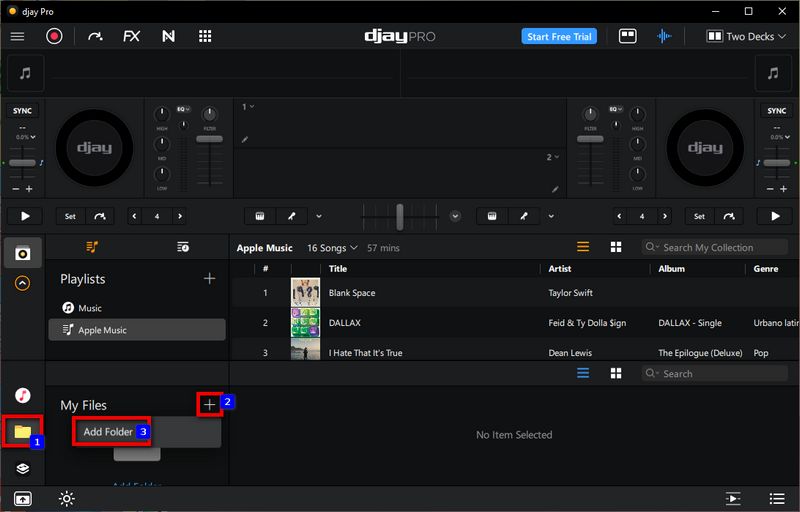Increase right deck loop length arrow
The height and width of the screenshot is (512, 800).
coord(665,216)
